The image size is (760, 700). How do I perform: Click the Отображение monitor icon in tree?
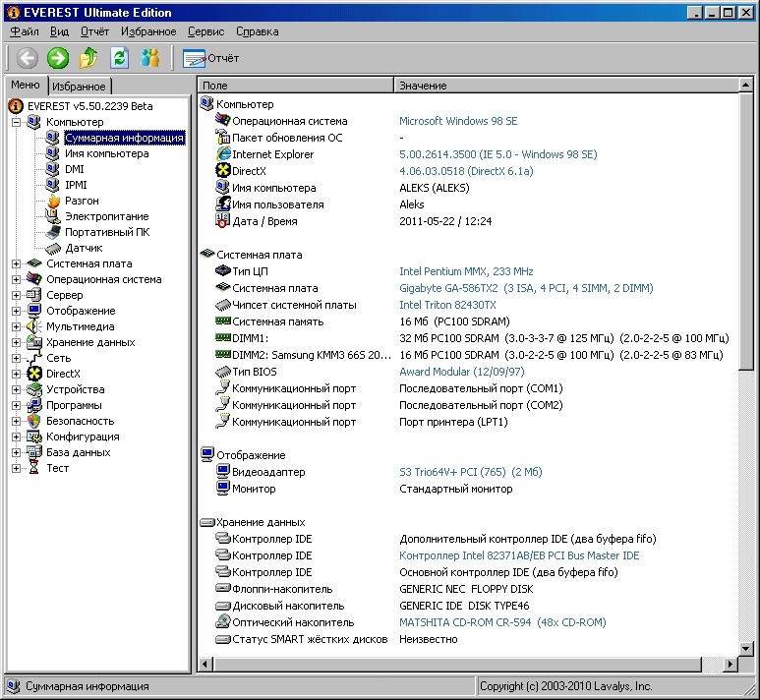coord(34,311)
